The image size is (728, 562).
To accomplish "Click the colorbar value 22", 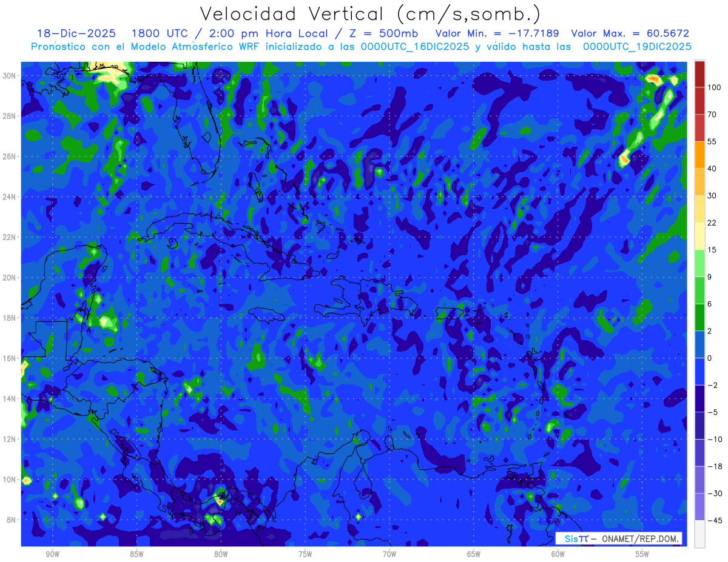I will point(712,223).
